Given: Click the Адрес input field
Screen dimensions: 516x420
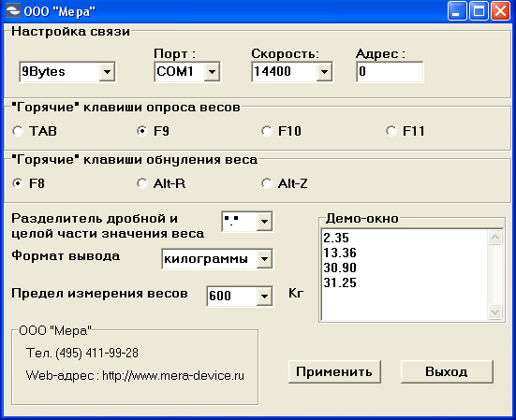Looking at the screenshot, I should click(x=390, y=71).
